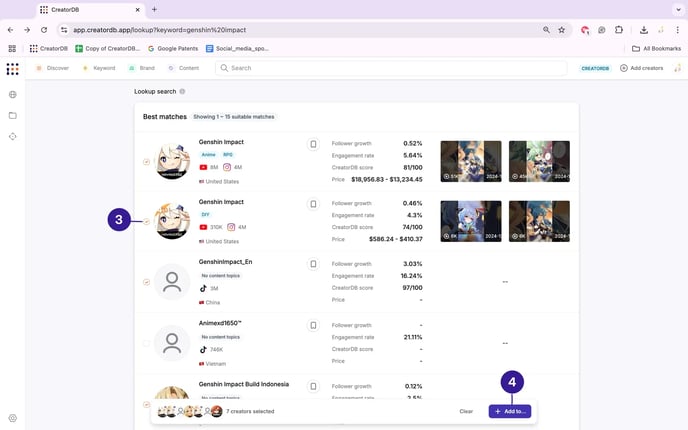Open browser downloads icon
688x430 pixels.
tap(644, 30)
